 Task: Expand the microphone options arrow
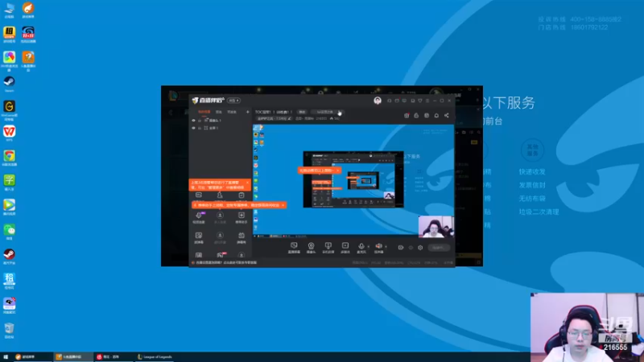(369, 247)
